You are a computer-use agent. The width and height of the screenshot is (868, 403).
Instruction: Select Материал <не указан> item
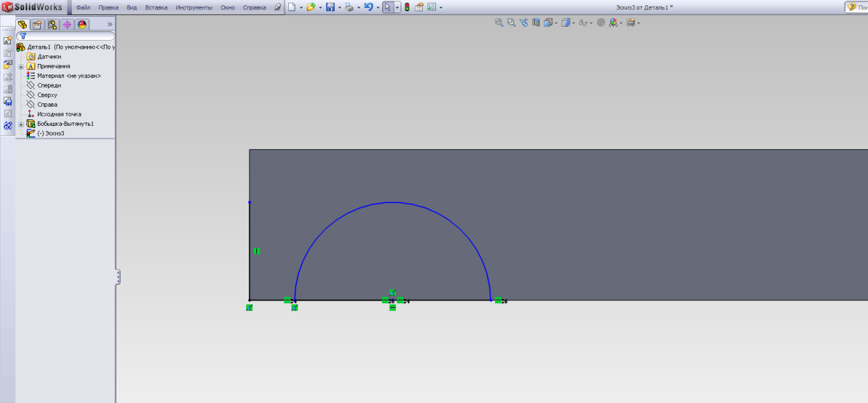64,76
